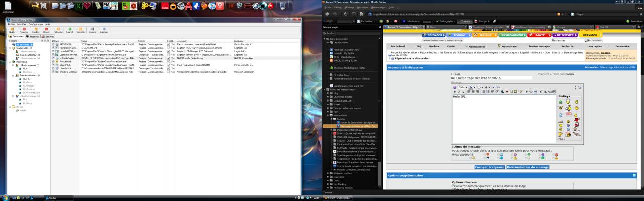The height and width of the screenshot is (201, 644).
Task: Reload the page in Firefox
Action: (346, 14)
